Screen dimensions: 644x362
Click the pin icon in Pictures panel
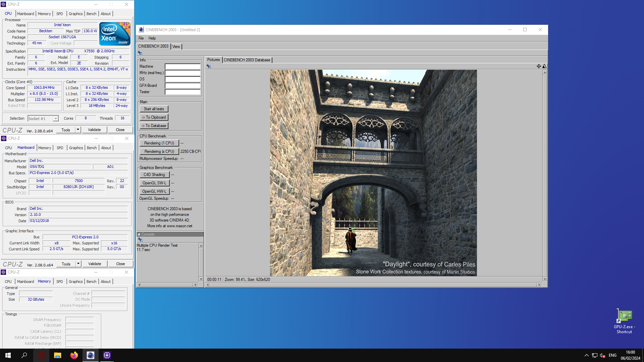[209, 66]
